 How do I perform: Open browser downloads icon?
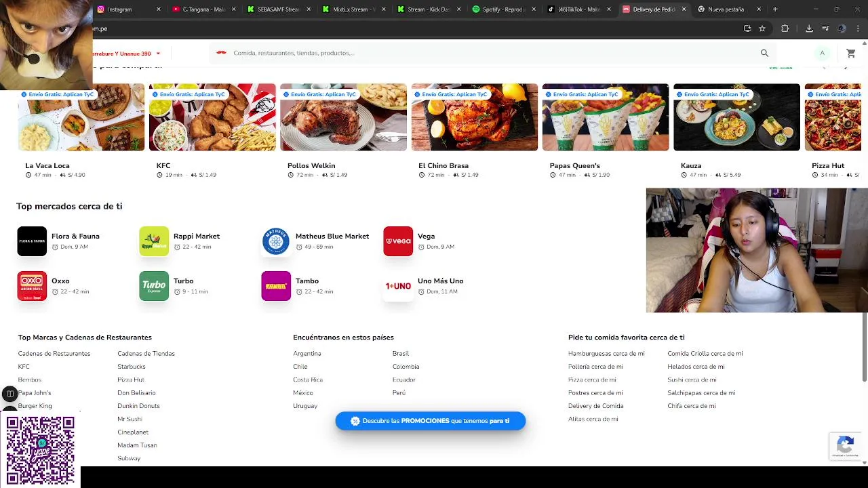tap(809, 28)
